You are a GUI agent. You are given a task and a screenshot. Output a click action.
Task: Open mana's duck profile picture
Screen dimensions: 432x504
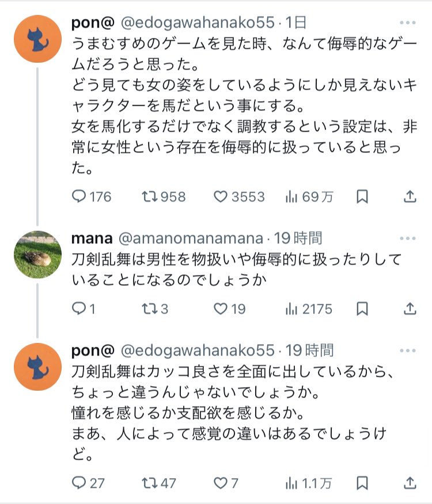[x=37, y=254]
